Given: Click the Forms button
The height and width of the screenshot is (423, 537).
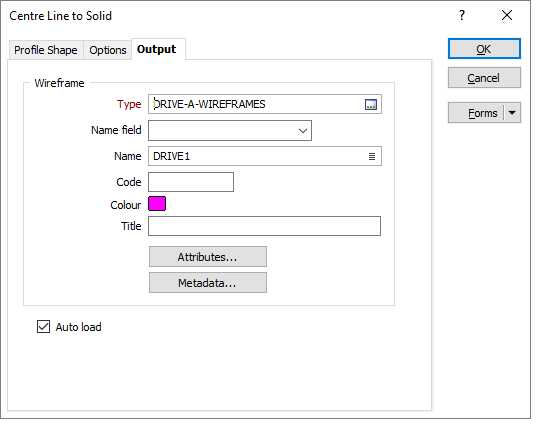Looking at the screenshot, I should tap(476, 113).
